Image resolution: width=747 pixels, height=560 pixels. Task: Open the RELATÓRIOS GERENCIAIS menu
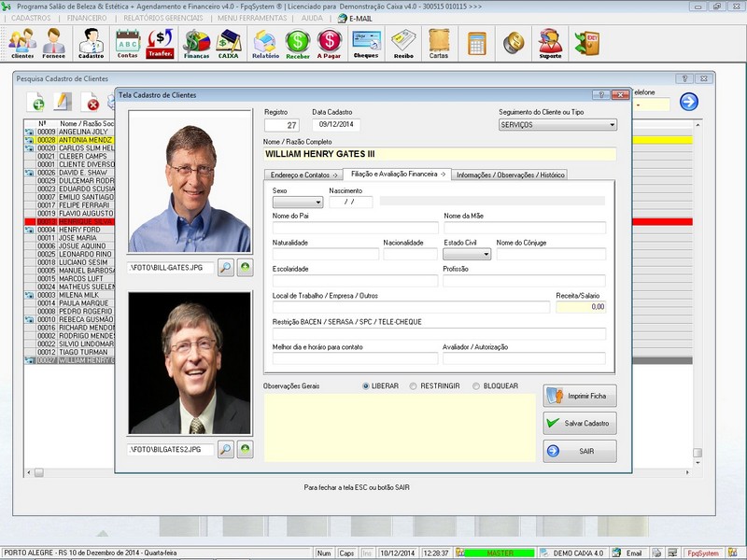tap(162, 18)
